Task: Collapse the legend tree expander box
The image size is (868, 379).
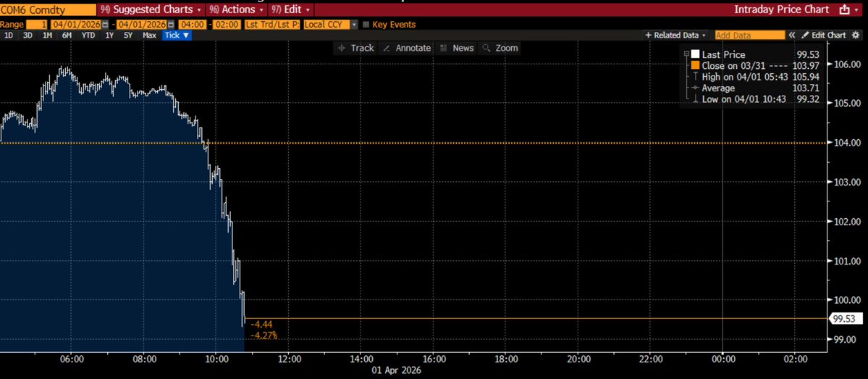Action: (686, 54)
